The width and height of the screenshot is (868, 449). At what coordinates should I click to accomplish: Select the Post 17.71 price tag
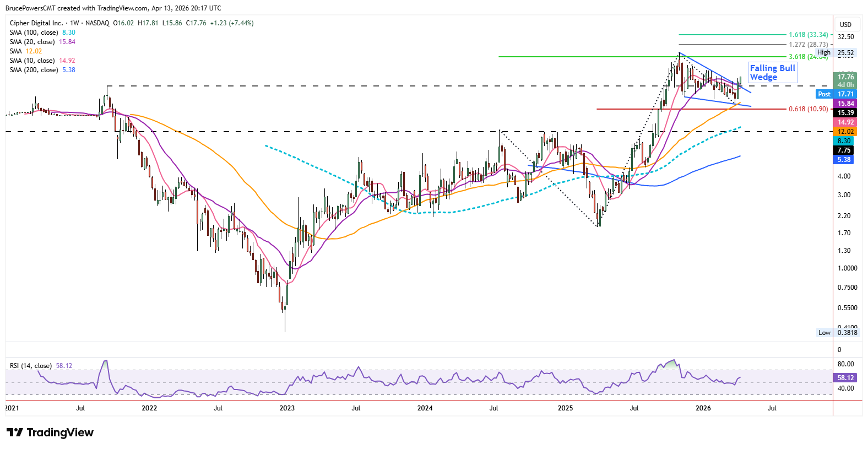click(x=836, y=94)
